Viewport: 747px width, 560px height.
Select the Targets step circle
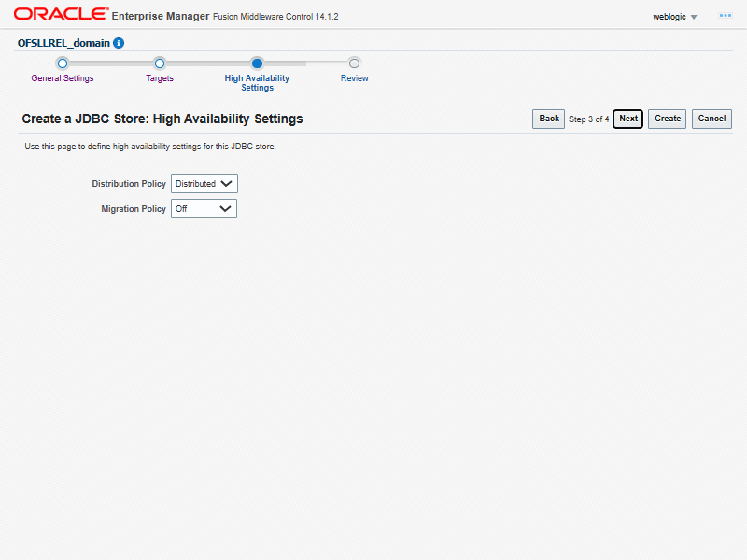tap(160, 63)
